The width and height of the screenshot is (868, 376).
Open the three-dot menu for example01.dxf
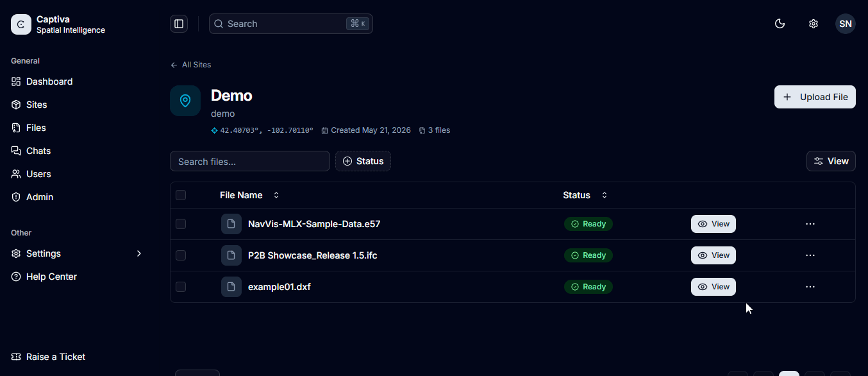tap(810, 287)
